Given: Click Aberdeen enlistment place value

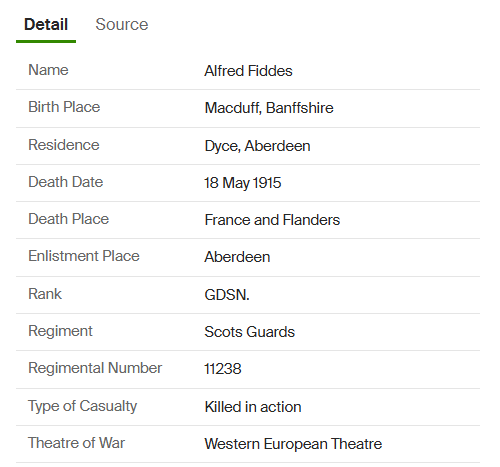Looking at the screenshot, I should point(237,257).
